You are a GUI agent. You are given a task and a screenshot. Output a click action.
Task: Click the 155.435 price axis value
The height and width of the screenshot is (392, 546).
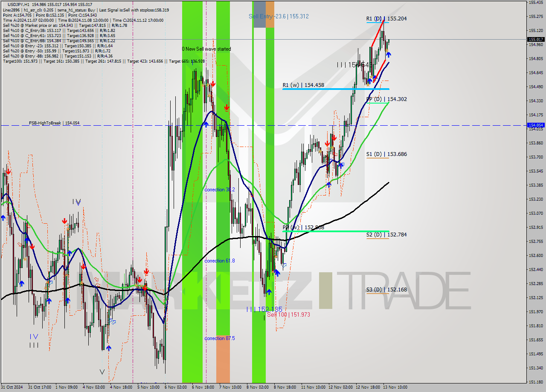coord(536,3)
